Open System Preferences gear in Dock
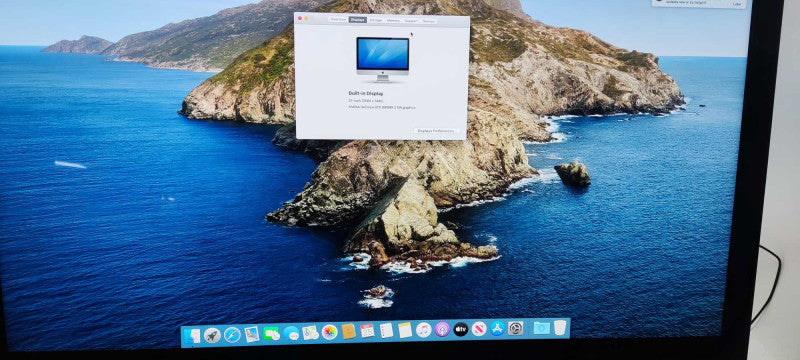This screenshot has height=360, width=800. coord(515,328)
